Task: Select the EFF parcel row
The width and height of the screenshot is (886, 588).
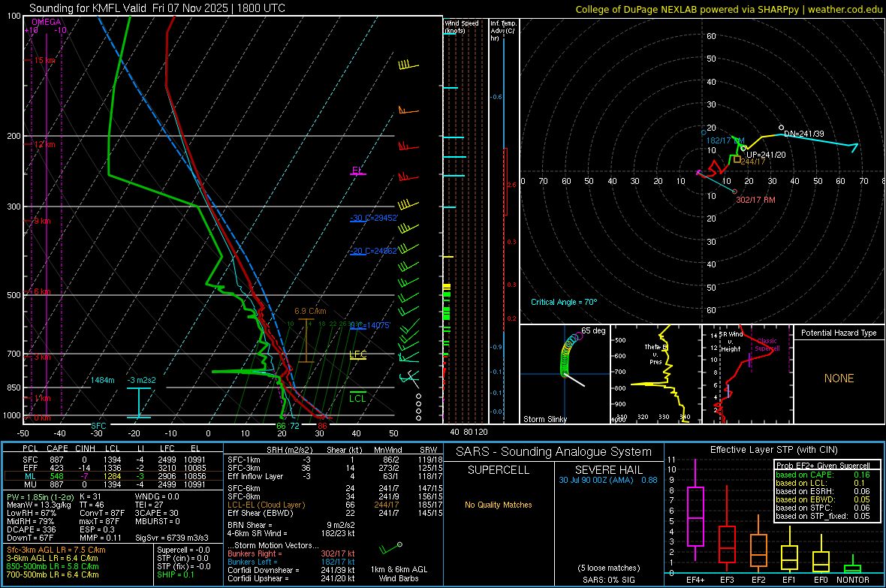Action: click(113, 468)
